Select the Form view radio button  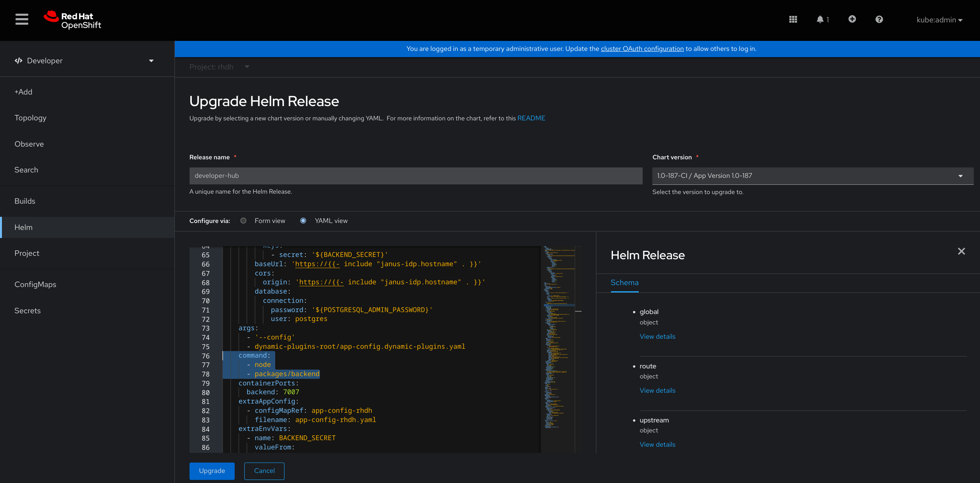click(x=243, y=221)
